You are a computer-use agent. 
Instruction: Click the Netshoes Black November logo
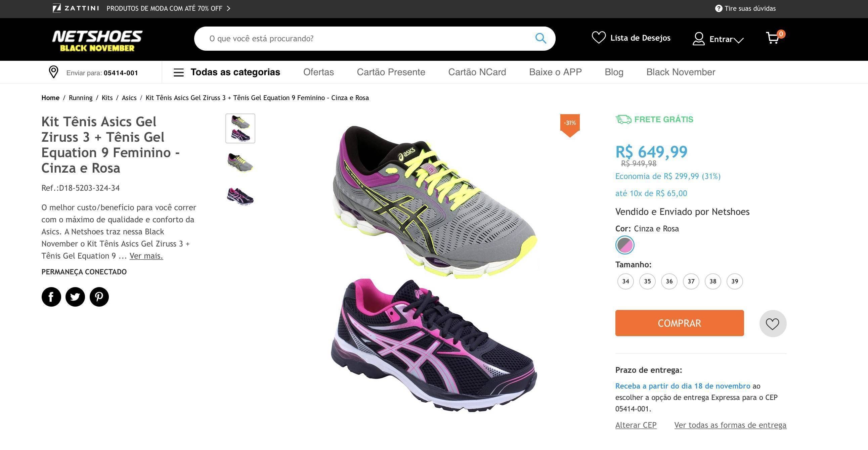click(x=97, y=41)
